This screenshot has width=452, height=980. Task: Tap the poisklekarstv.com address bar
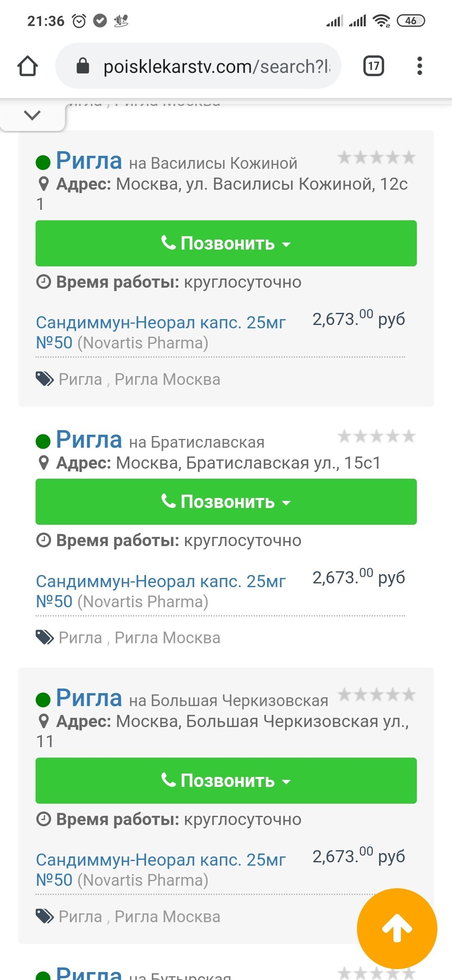(x=216, y=66)
